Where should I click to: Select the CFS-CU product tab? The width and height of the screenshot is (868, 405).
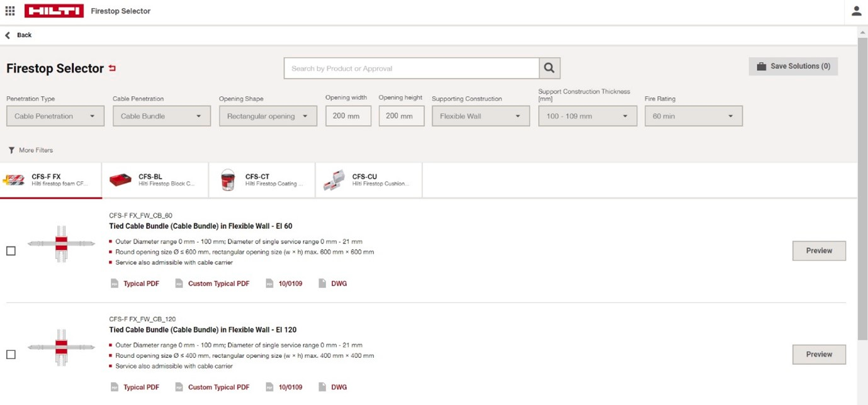[369, 180]
